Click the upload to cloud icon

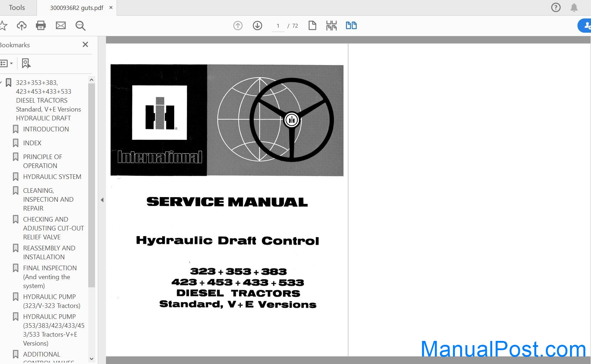(22, 26)
